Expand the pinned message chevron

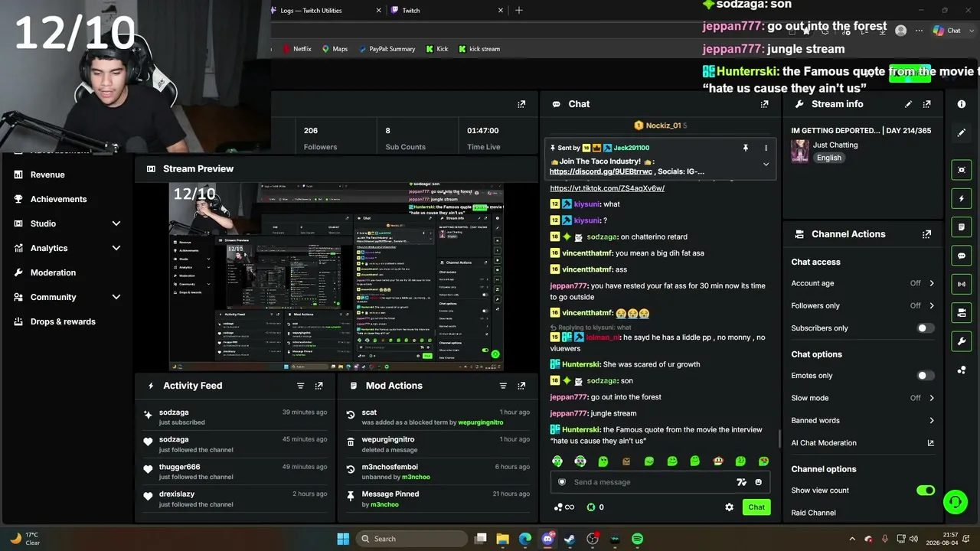[x=766, y=165]
